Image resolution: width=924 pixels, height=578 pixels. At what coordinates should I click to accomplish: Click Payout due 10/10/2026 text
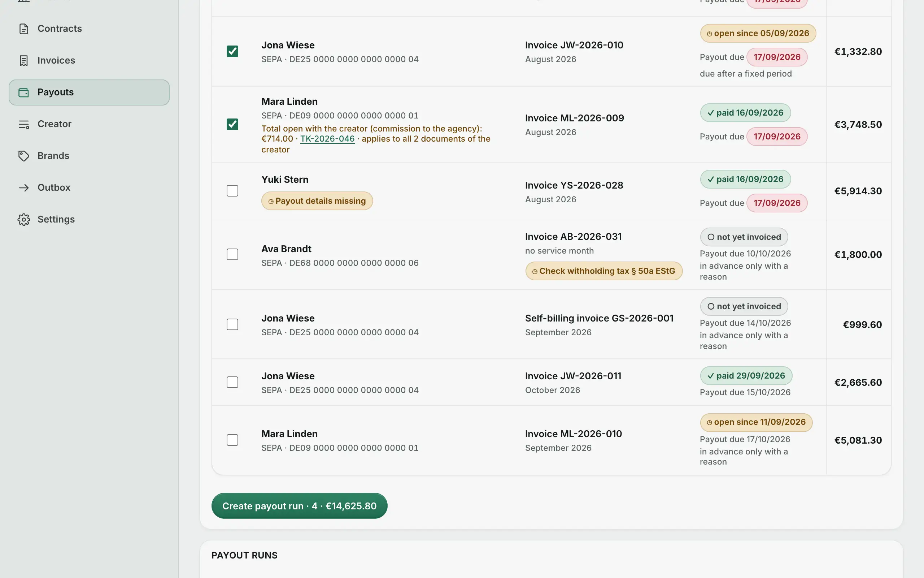745,254
